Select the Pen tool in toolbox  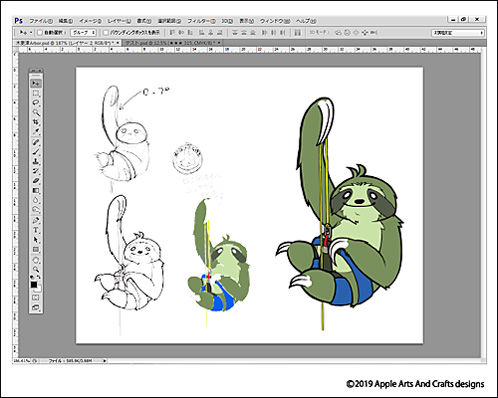click(36, 220)
